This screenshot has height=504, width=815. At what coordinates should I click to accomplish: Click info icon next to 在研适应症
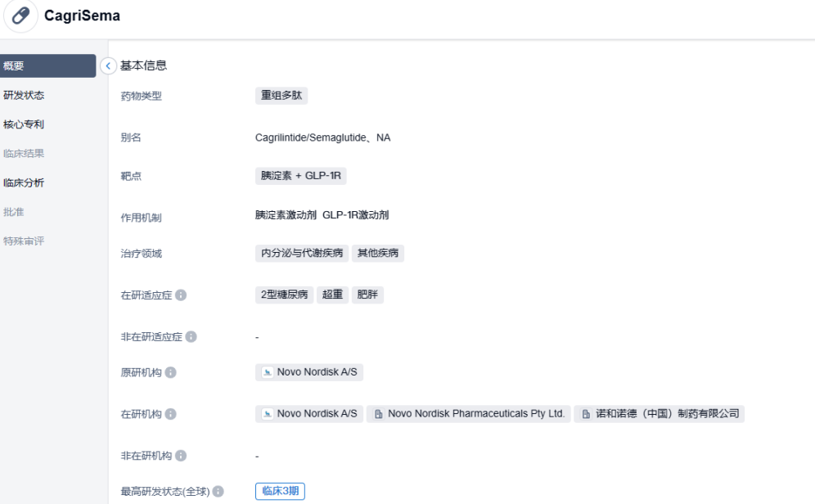click(181, 295)
